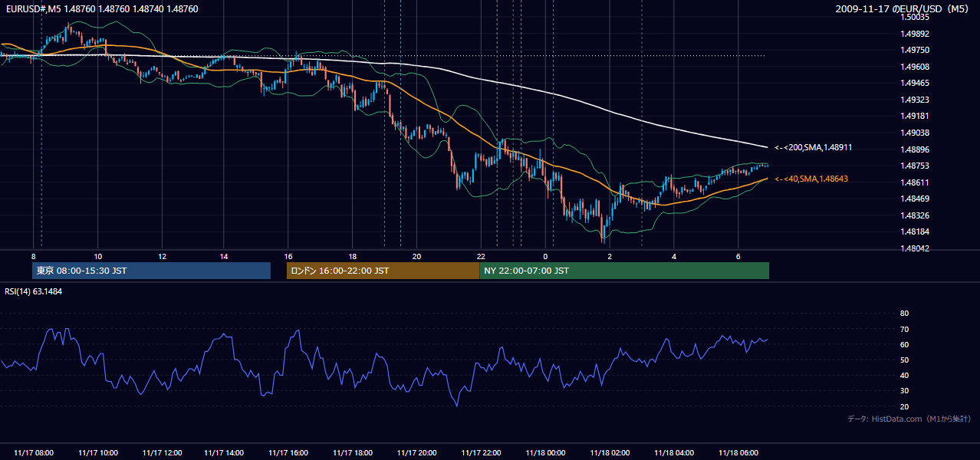Click price axis label 1.49892
The image size is (980, 460).
916,34
